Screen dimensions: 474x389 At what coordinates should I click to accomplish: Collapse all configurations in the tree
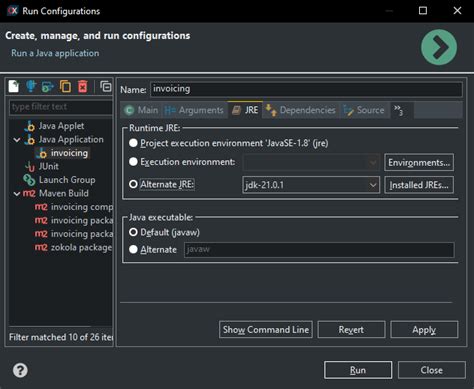(x=106, y=86)
